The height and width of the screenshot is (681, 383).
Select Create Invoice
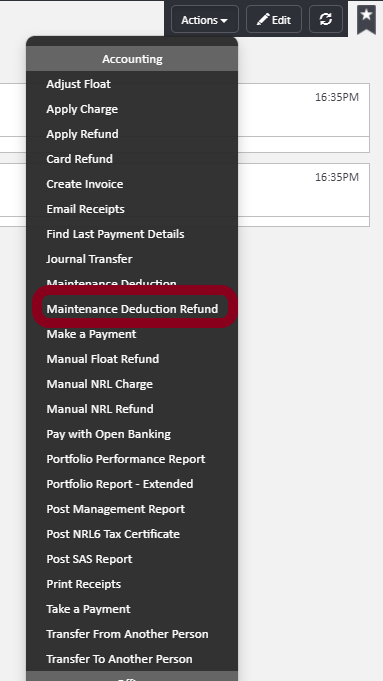[85, 184]
